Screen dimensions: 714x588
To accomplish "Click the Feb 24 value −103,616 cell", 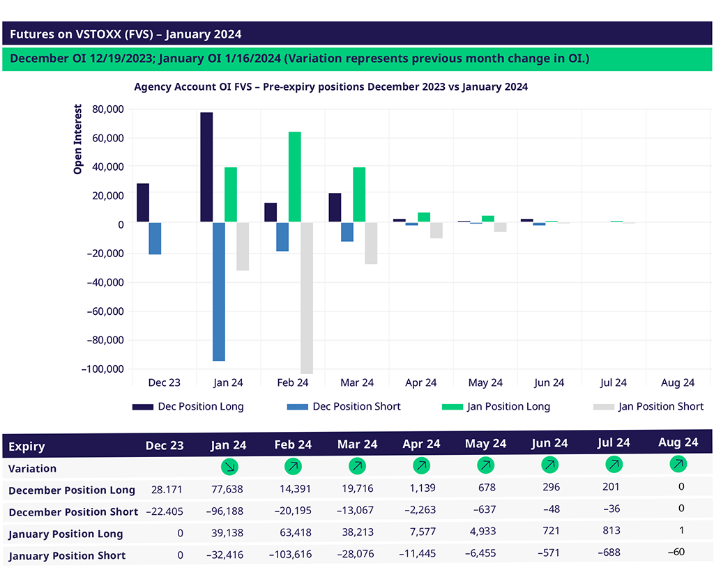I will coord(290,555).
